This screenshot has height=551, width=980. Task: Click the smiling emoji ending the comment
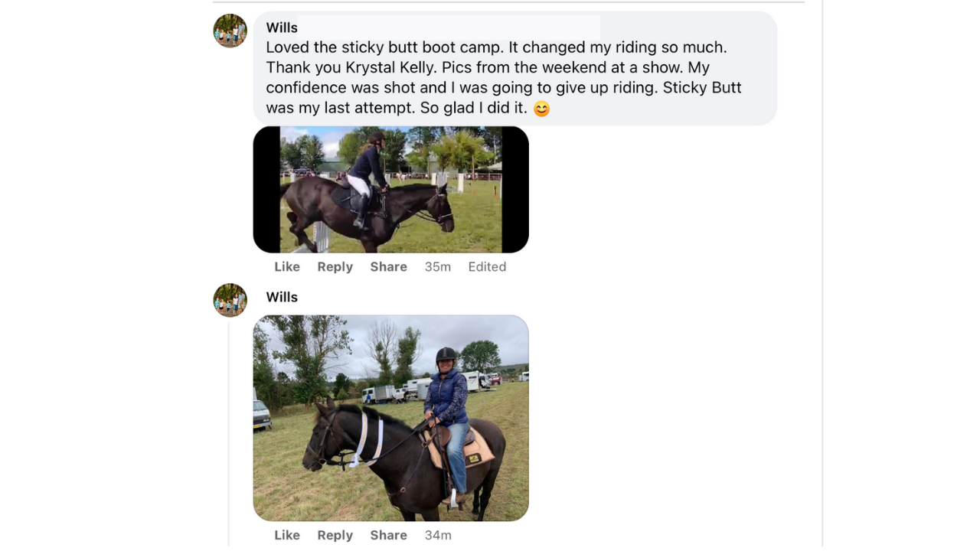coord(541,109)
